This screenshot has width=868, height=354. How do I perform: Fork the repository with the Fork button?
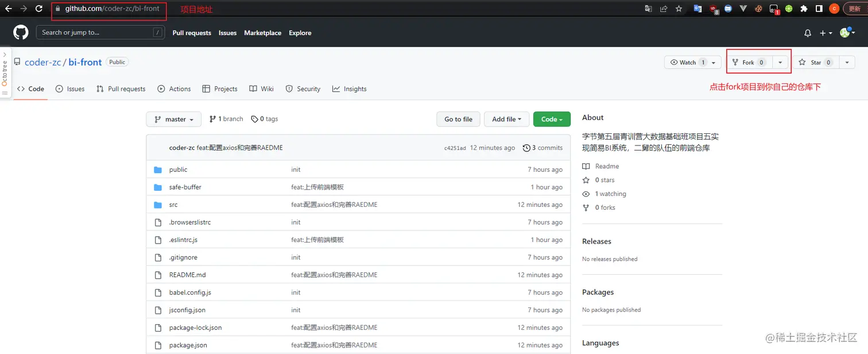pyautogui.click(x=749, y=62)
